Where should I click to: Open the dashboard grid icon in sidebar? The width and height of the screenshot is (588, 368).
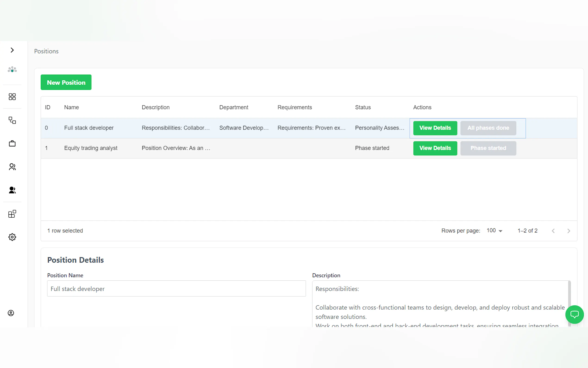[12, 97]
